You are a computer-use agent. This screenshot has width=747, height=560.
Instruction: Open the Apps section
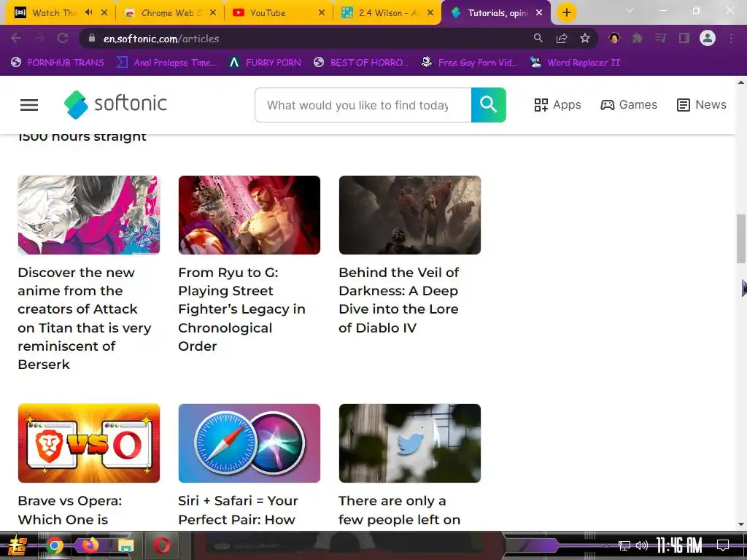coord(557,105)
